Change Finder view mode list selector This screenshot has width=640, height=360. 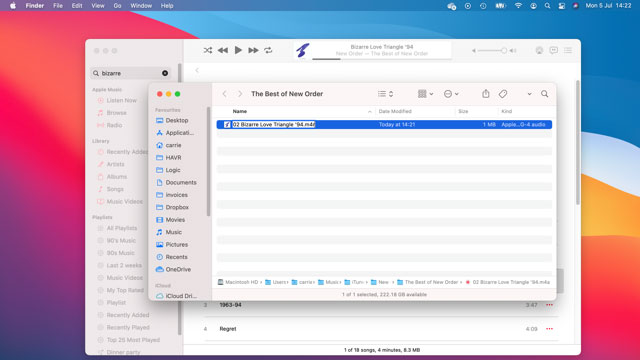[385, 94]
